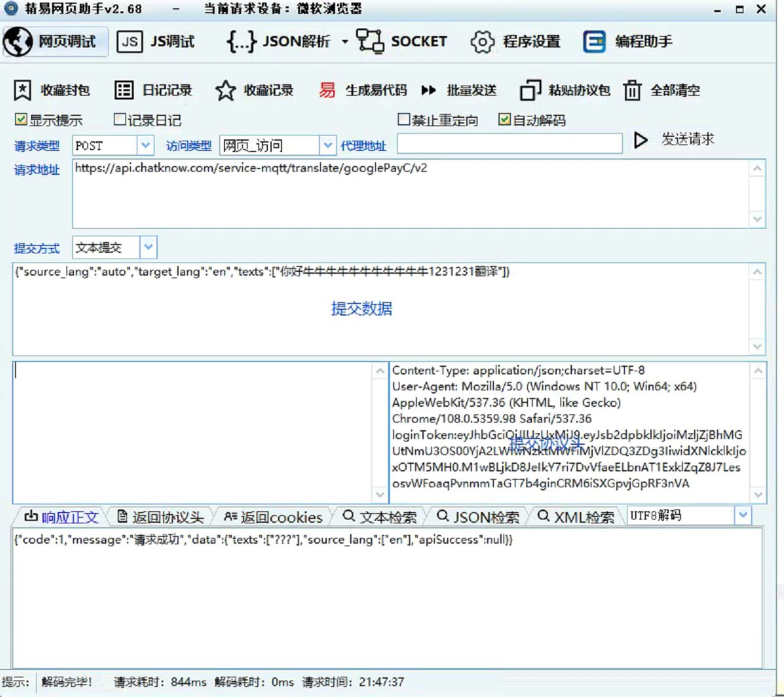Tick the 禁止重定向 checkbox
Viewport: 784px width, 697px height.
tap(403, 120)
